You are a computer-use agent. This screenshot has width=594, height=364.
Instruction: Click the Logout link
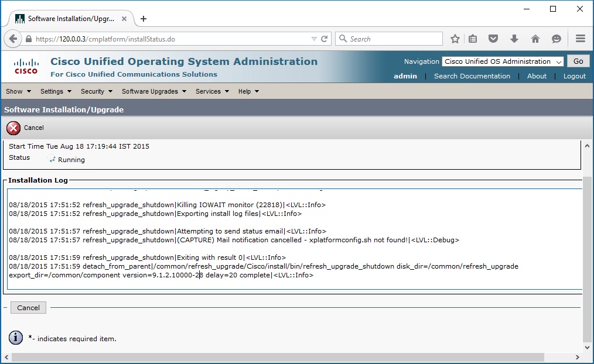tap(574, 76)
